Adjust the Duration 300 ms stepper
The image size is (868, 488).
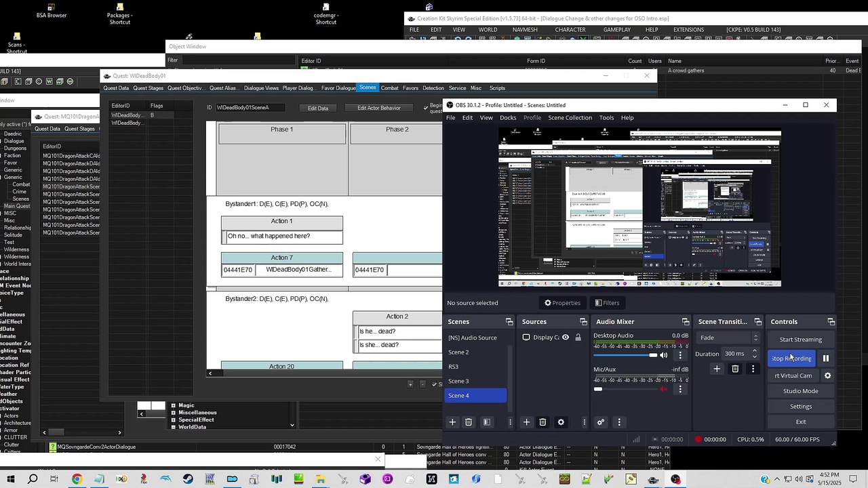(x=755, y=354)
